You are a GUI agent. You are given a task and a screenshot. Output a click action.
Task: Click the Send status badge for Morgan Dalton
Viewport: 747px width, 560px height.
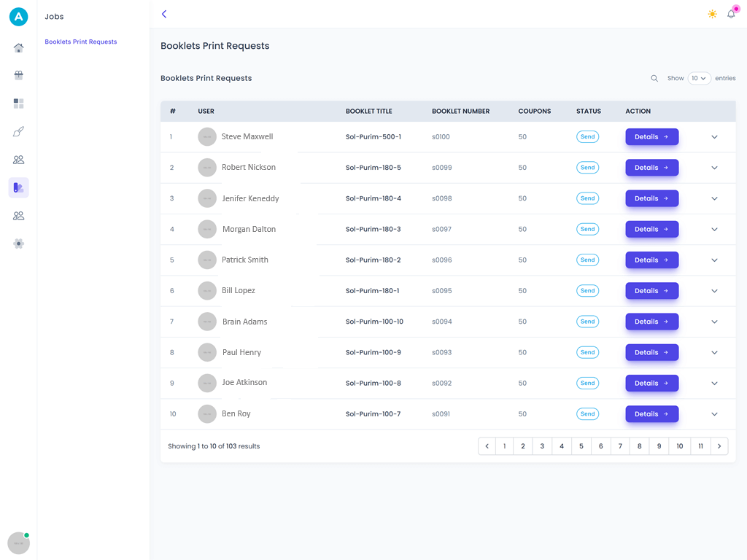tap(587, 229)
